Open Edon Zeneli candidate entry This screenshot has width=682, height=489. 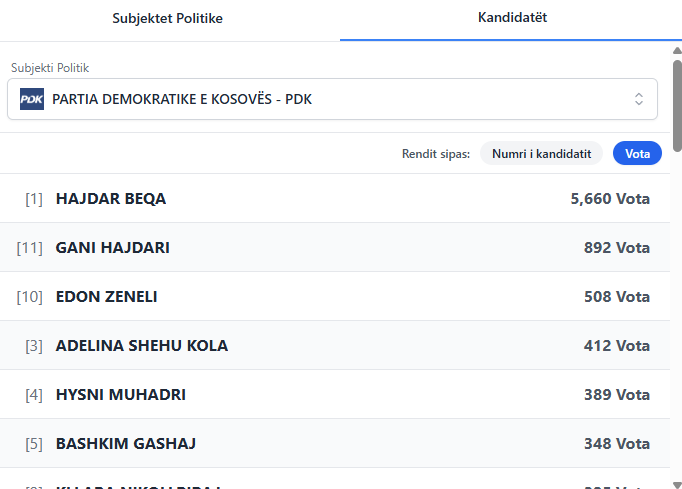click(x=106, y=297)
